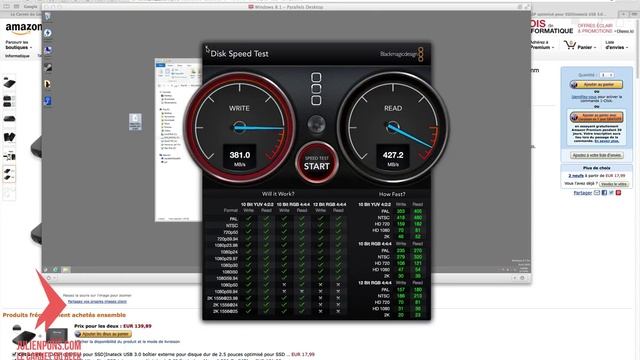Share on Facebook icon
640x360 pixels.
[x=604, y=193]
